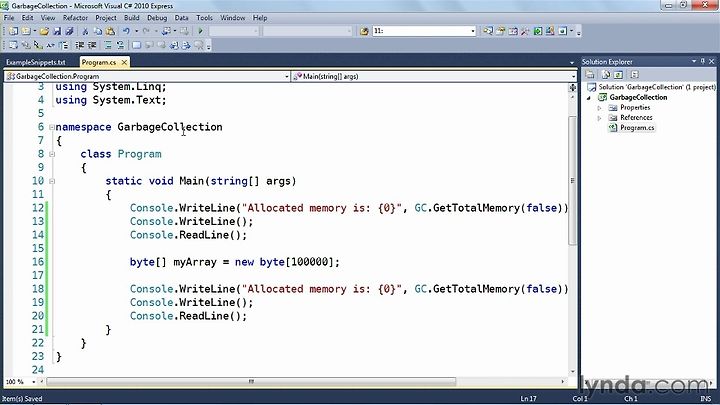Click the editor's horizontal scrollbar thumb
Screen dimensions: 720x405
pyautogui.click(x=251, y=382)
